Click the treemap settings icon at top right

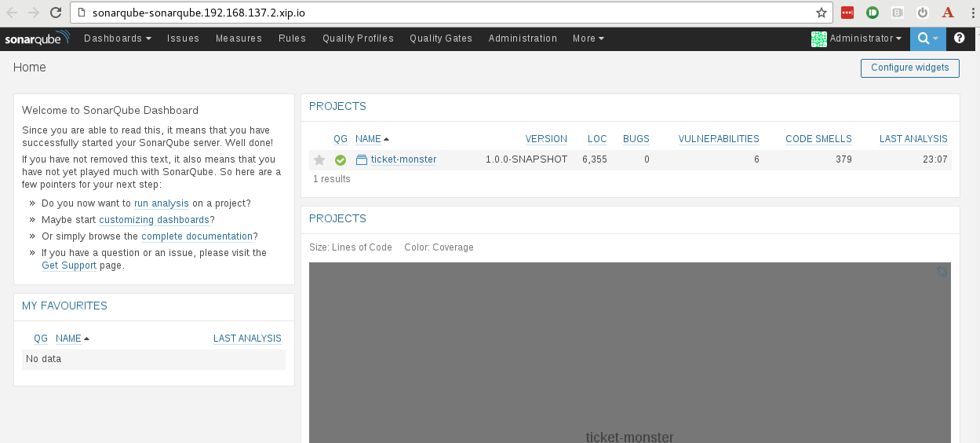pos(942,272)
